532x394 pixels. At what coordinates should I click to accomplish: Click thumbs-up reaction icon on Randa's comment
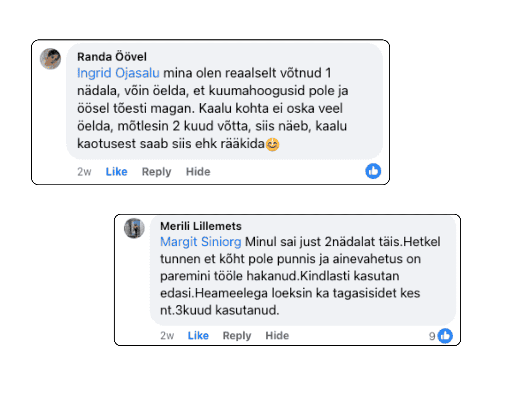tap(373, 171)
